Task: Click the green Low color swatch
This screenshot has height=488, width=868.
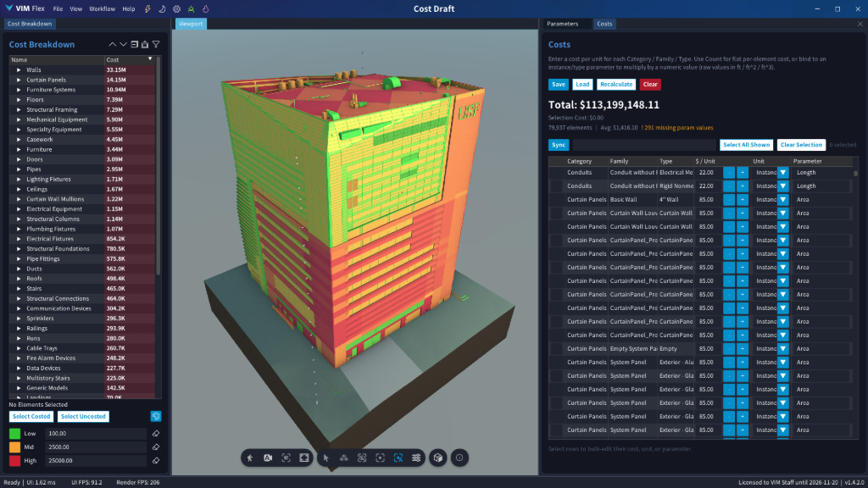Action: [x=15, y=433]
